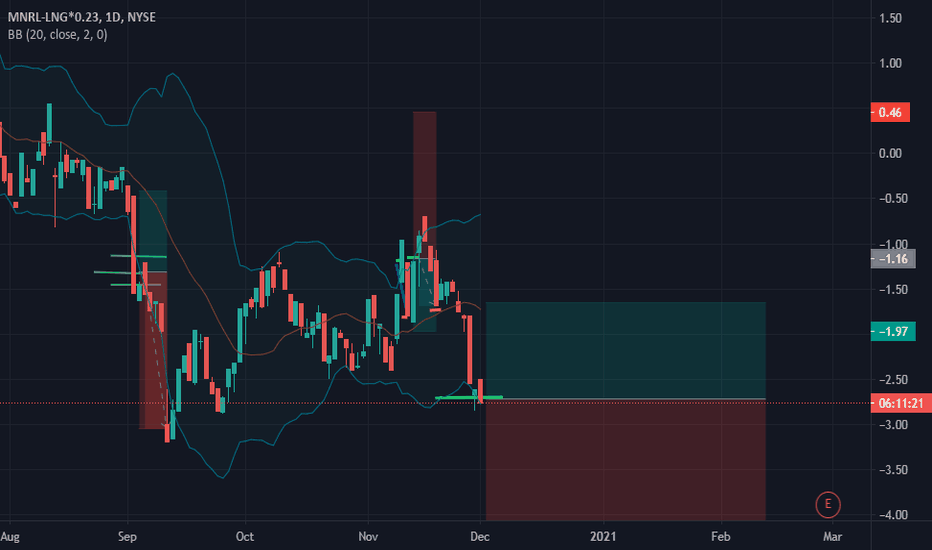This screenshot has height=550, width=932.
Task: Click the -0.50 price axis value
Action: (x=893, y=199)
